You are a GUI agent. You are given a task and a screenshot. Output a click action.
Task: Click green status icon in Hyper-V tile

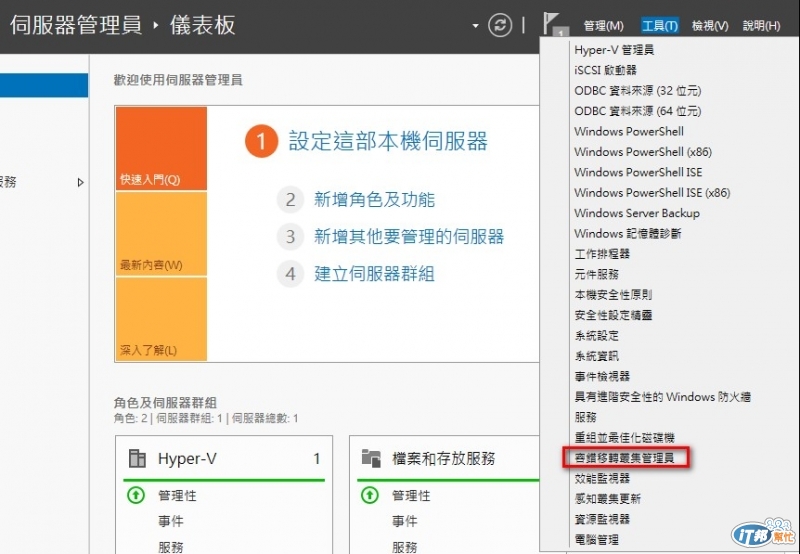click(x=136, y=495)
